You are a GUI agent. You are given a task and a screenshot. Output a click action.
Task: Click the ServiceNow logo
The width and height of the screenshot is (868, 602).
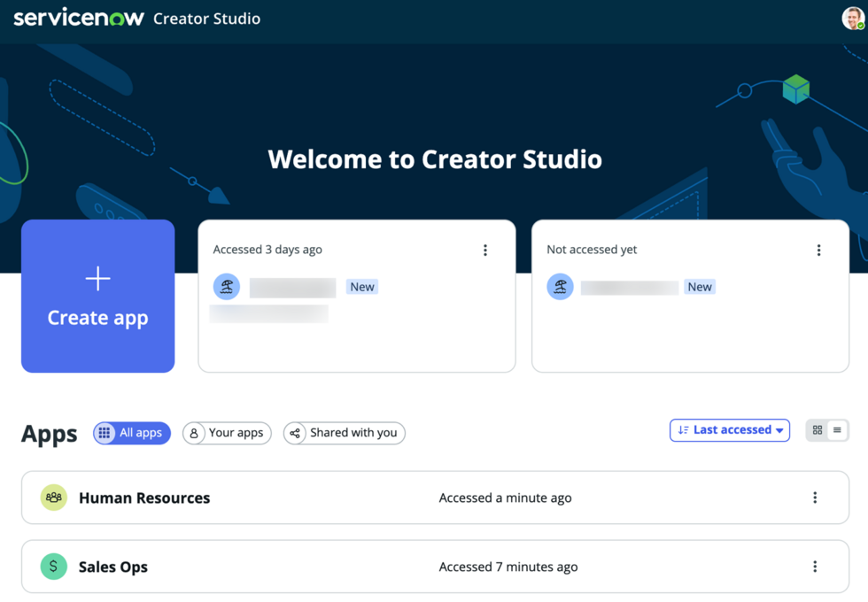[79, 18]
